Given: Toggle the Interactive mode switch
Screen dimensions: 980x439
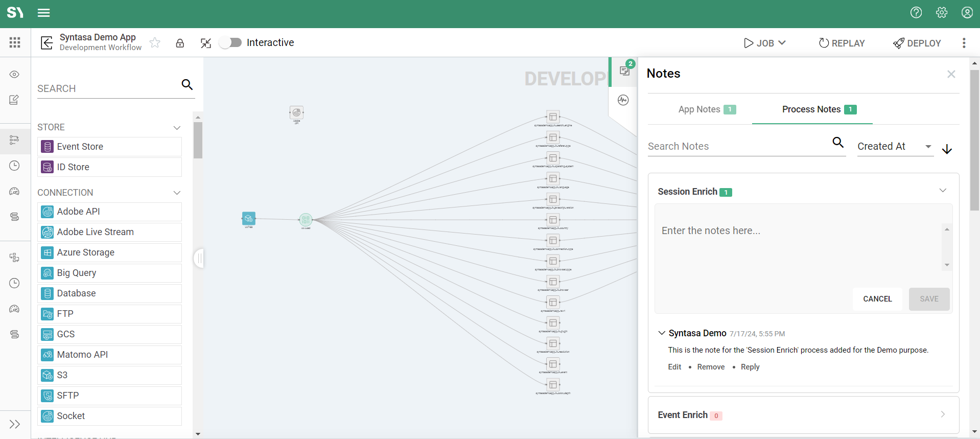Looking at the screenshot, I should (x=230, y=42).
